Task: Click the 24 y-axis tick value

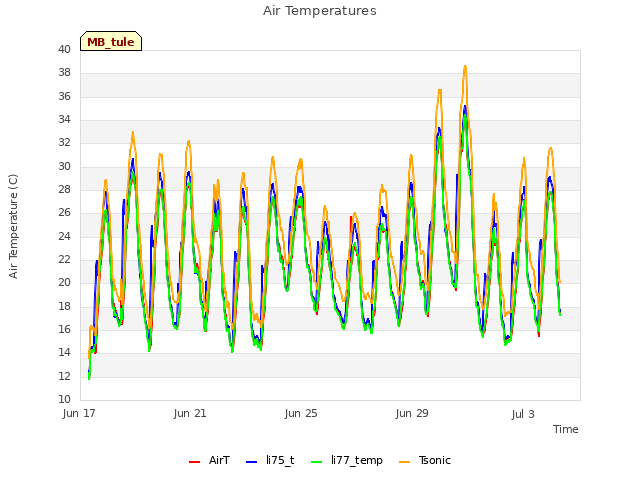Action: coord(64,236)
